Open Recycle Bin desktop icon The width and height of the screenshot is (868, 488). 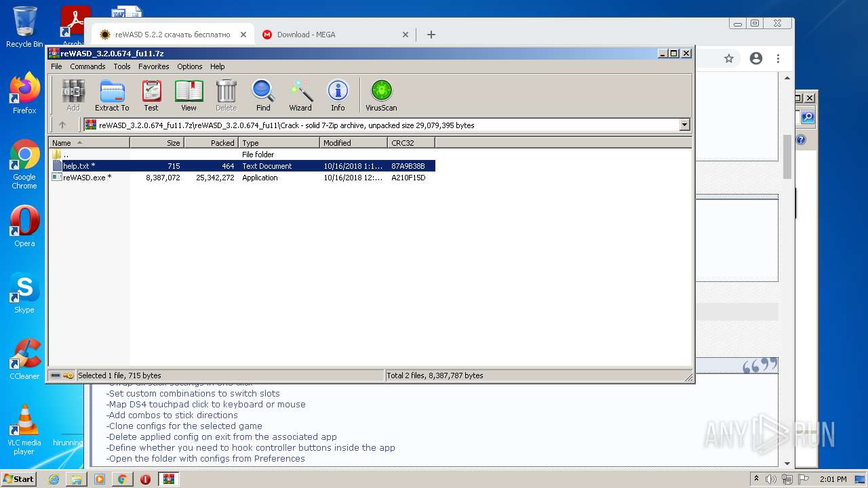[x=24, y=27]
